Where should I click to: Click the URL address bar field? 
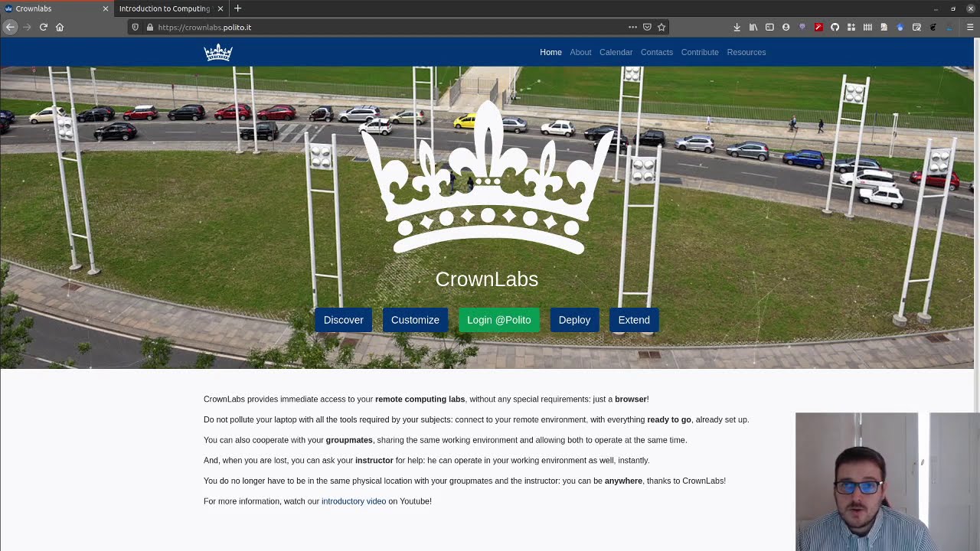click(x=398, y=27)
